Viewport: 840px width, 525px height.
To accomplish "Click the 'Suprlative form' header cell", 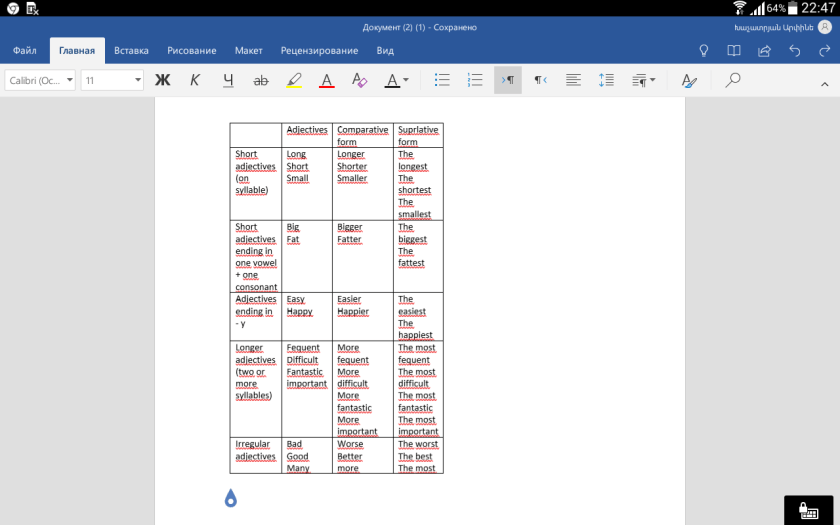I will [x=418, y=135].
